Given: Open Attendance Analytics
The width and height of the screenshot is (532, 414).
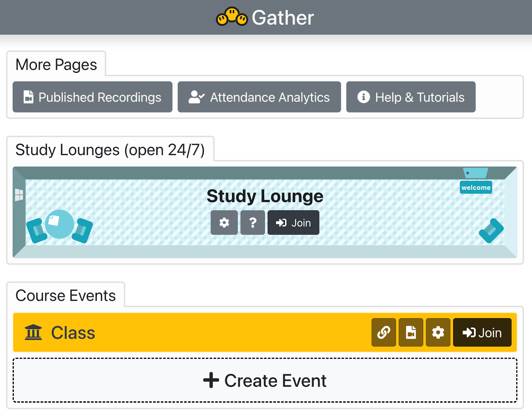Looking at the screenshot, I should [259, 97].
